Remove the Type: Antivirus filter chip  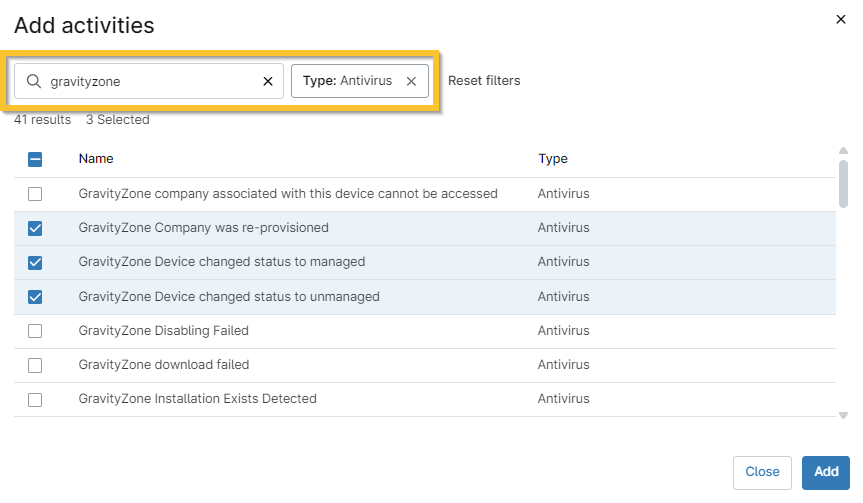pos(411,81)
